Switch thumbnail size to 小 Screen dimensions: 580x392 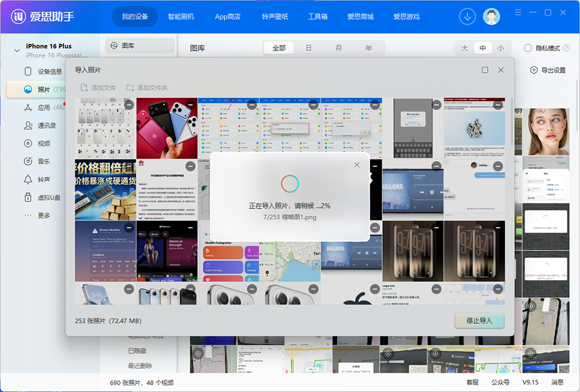[x=501, y=48]
